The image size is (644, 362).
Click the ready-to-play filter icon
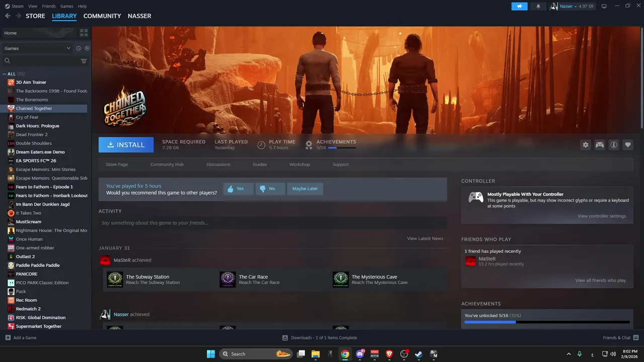[x=87, y=48]
